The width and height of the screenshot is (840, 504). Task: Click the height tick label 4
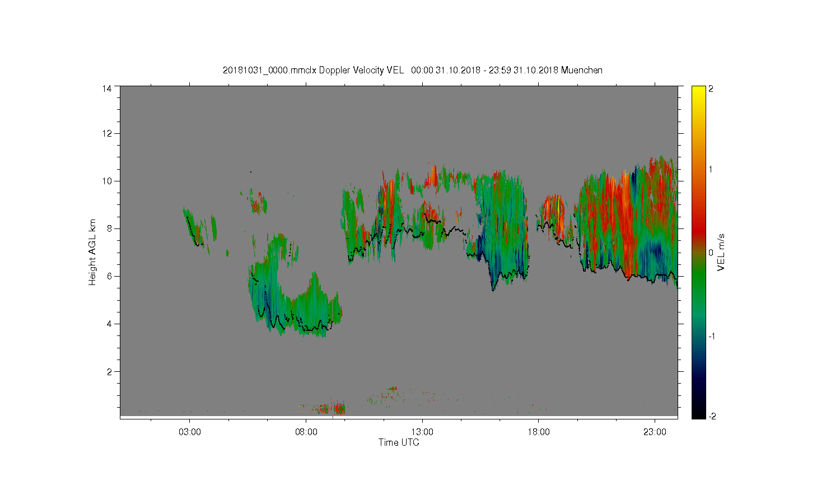109,324
